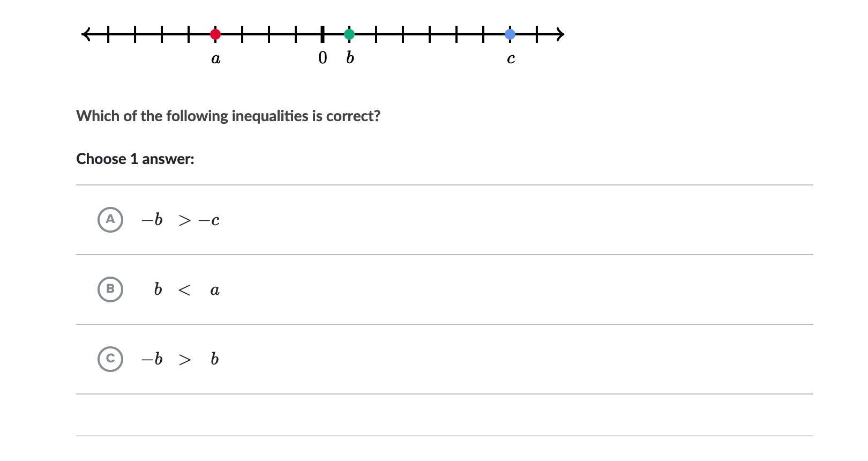Click the tick mark just left of point c
868x461 pixels.
483,34
